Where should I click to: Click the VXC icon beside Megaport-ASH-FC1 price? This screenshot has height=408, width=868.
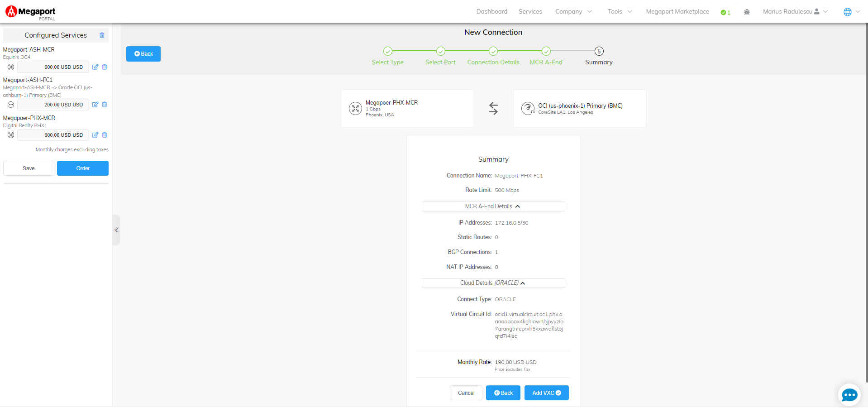point(11,105)
